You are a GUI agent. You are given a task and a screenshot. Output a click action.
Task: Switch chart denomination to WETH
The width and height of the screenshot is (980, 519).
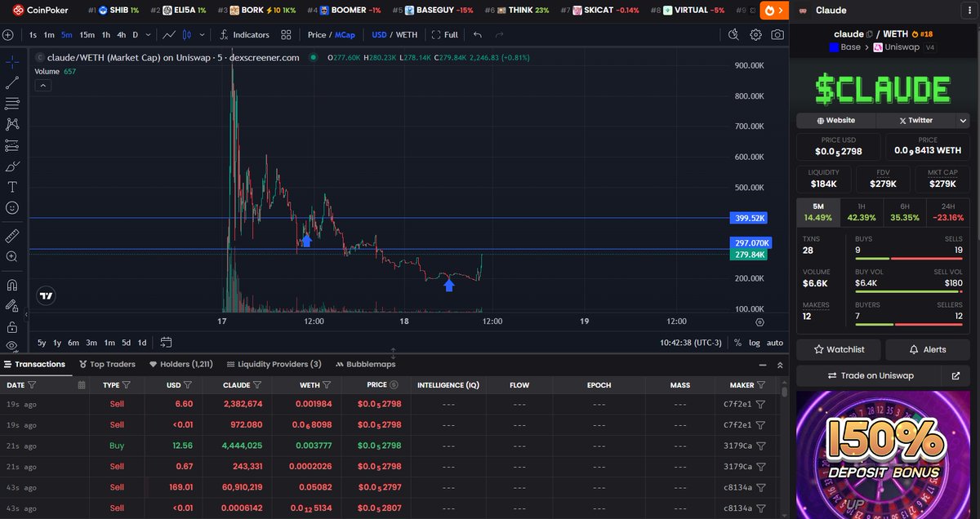(407, 35)
